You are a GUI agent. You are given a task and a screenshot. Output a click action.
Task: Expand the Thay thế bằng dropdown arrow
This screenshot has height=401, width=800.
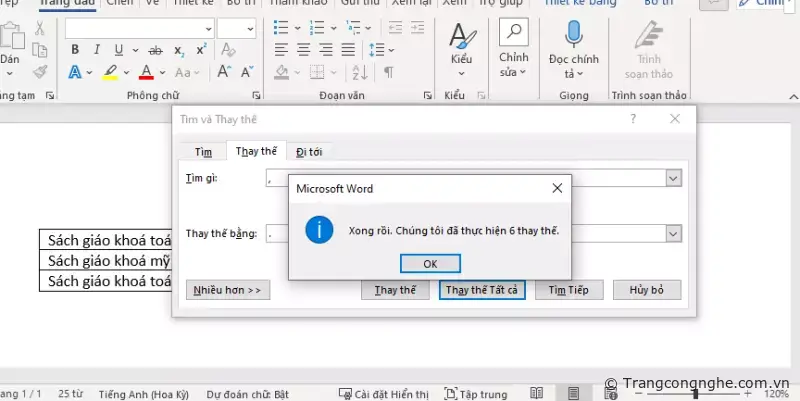[673, 232]
